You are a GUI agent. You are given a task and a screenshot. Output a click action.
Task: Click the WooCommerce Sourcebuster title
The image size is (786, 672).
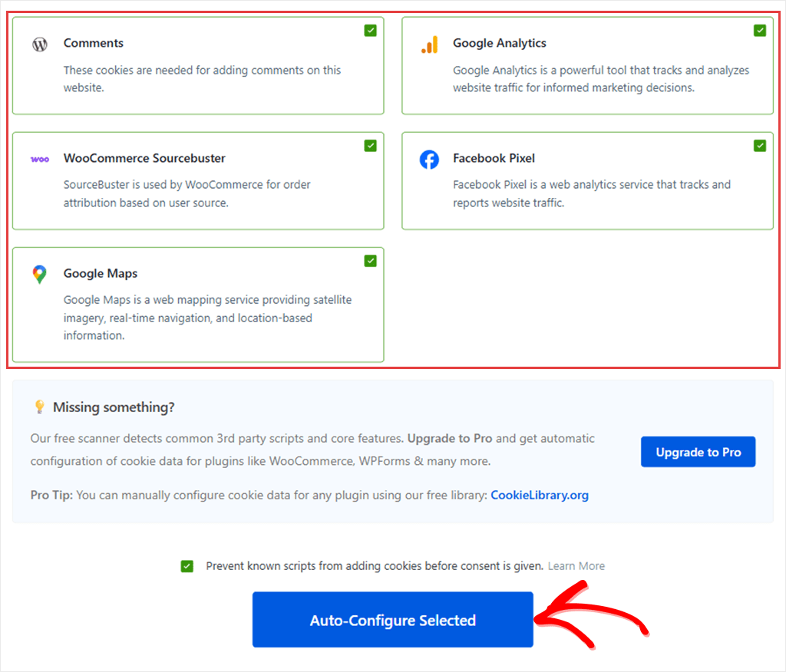pyautogui.click(x=144, y=158)
